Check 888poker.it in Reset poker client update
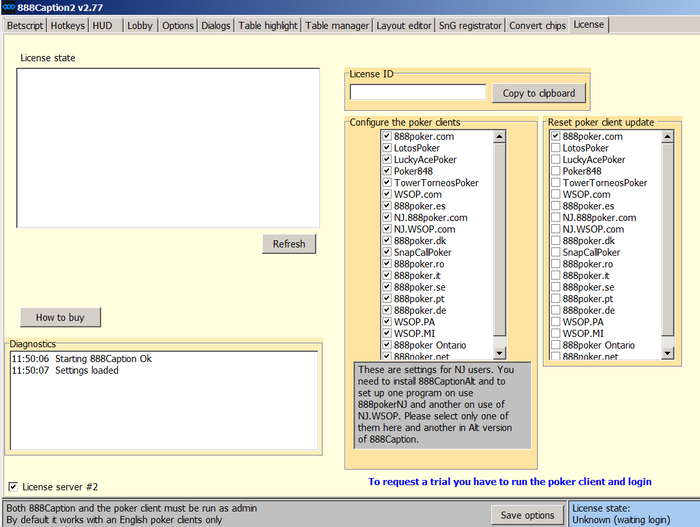The height and width of the screenshot is (527, 700). coord(556,275)
